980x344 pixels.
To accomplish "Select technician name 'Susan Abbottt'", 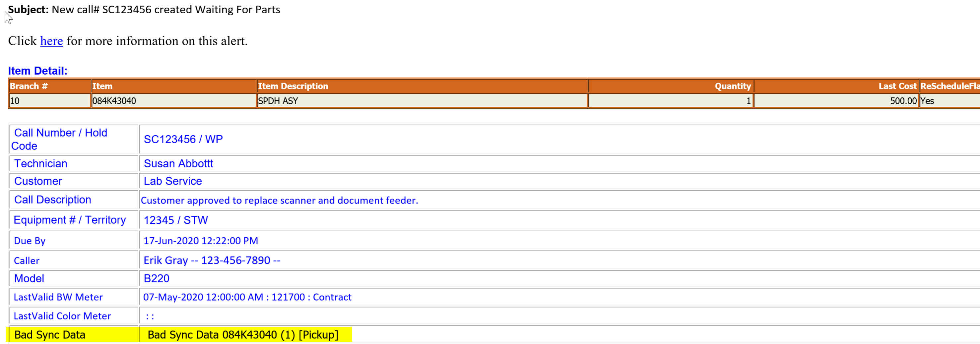I will coord(178,163).
